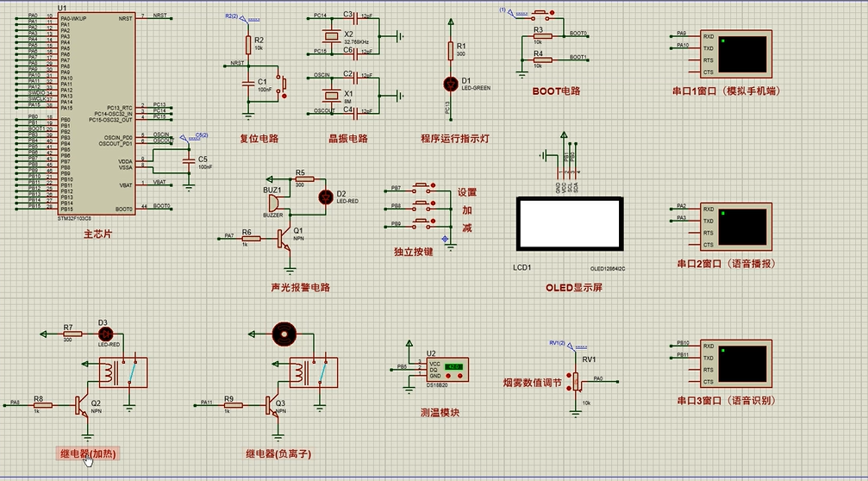This screenshot has height=481, width=868.
Task: Select NPN transistor Q3
Action: point(273,406)
